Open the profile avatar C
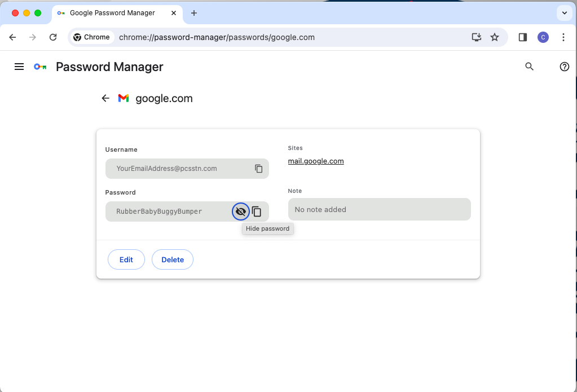 pos(543,37)
